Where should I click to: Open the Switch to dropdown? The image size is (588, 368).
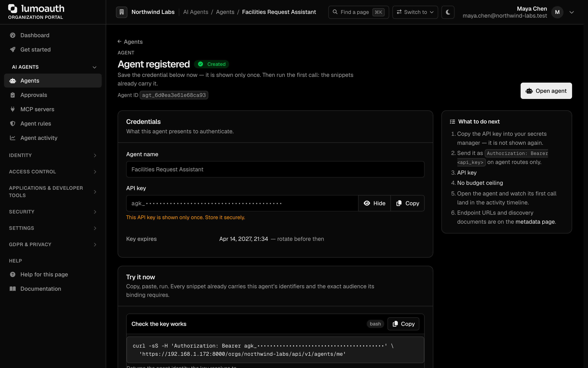tap(415, 12)
